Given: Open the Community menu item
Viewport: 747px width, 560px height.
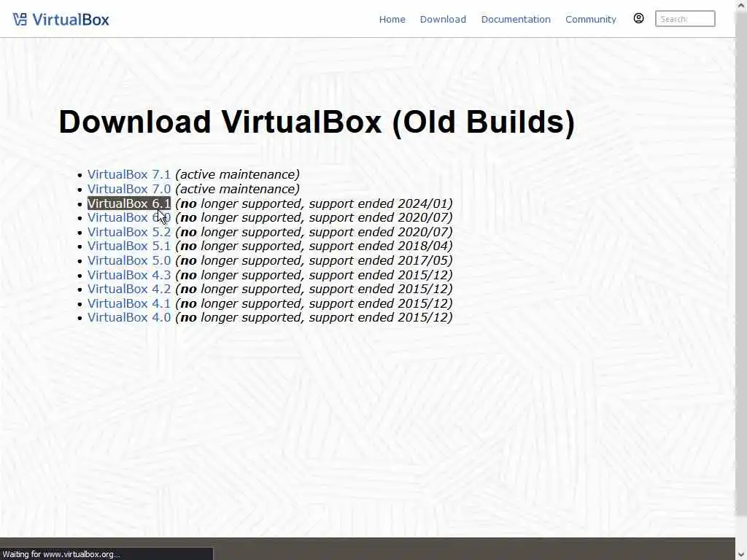Looking at the screenshot, I should point(591,20).
